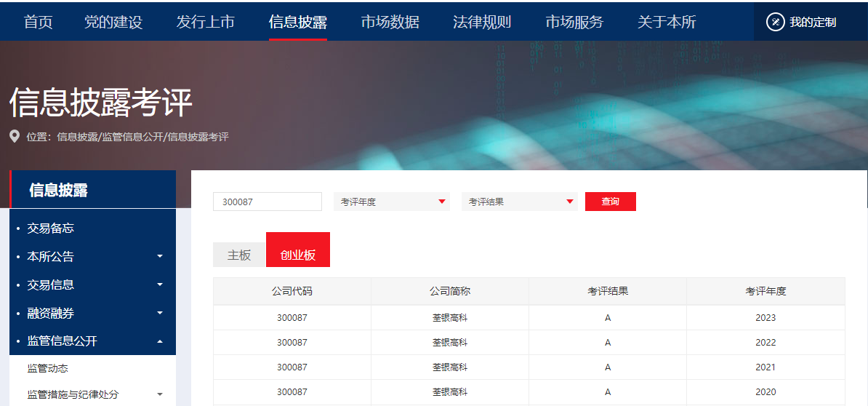
Task: Collapse the 监管信息公开 sidebar section
Action: tap(160, 341)
